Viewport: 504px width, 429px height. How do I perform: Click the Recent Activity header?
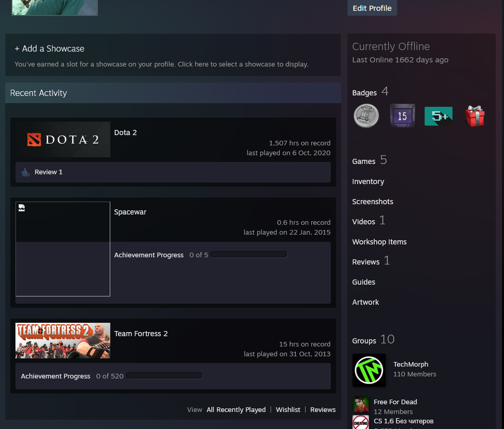tap(173, 93)
